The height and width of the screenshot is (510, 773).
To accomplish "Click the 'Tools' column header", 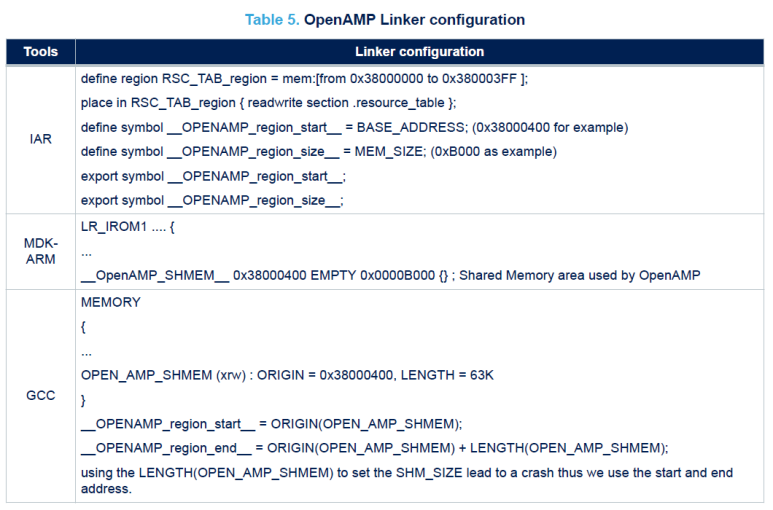I will 40,52.
